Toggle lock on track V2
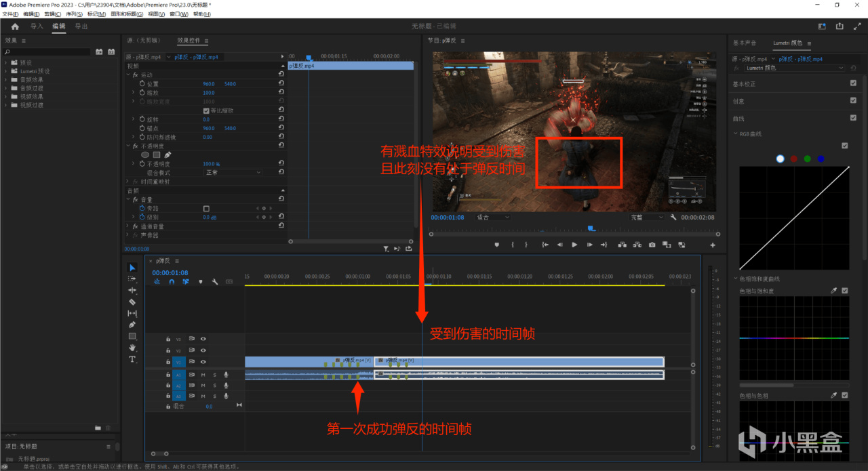This screenshot has width=868, height=471. (167, 350)
